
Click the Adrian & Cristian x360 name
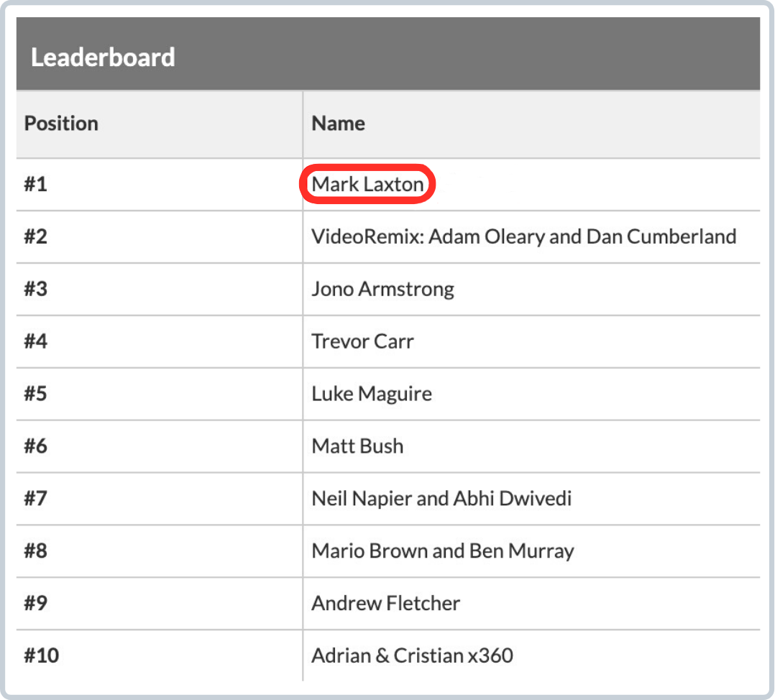412,655
